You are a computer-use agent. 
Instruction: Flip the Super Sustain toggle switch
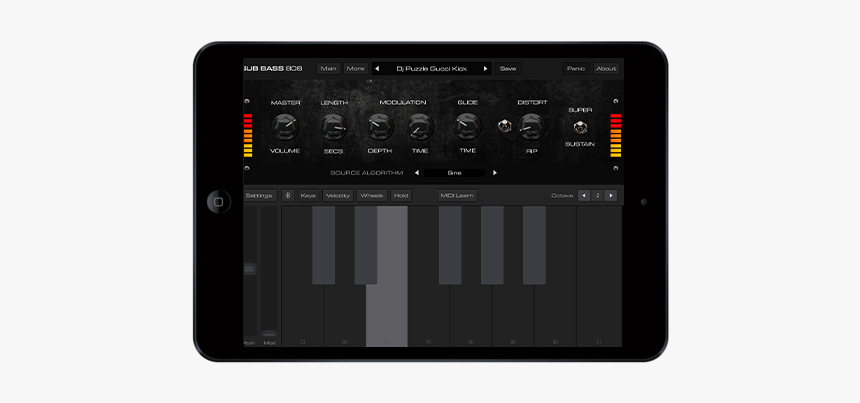[x=580, y=127]
